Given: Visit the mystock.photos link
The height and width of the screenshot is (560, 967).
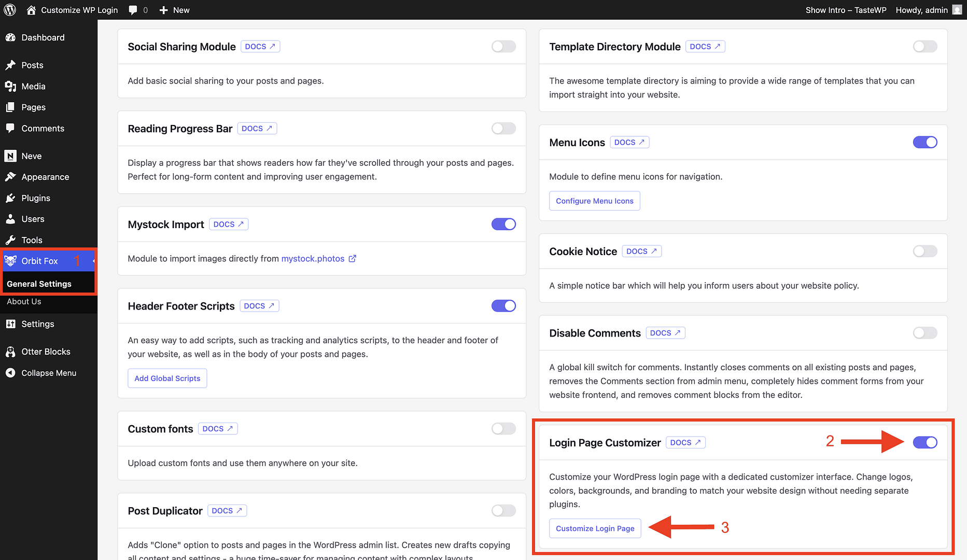Looking at the screenshot, I should pos(313,258).
